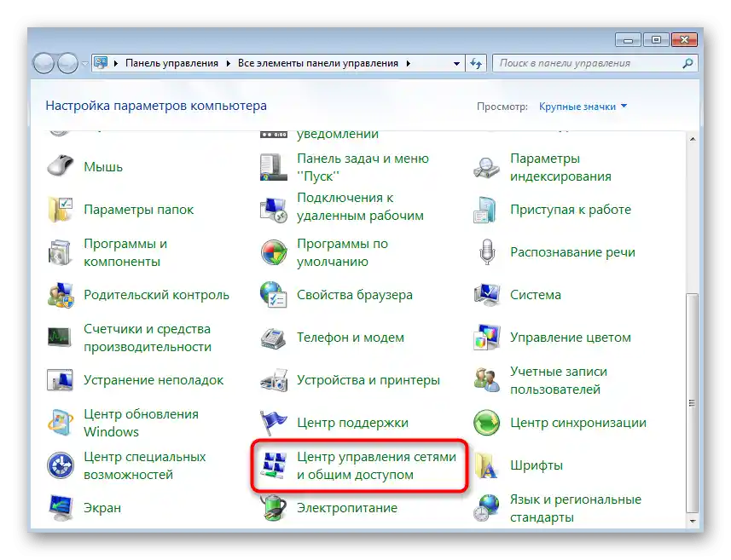Click the Панель задач и меню Пуск icon
This screenshot has width=731, height=560.
(x=274, y=167)
